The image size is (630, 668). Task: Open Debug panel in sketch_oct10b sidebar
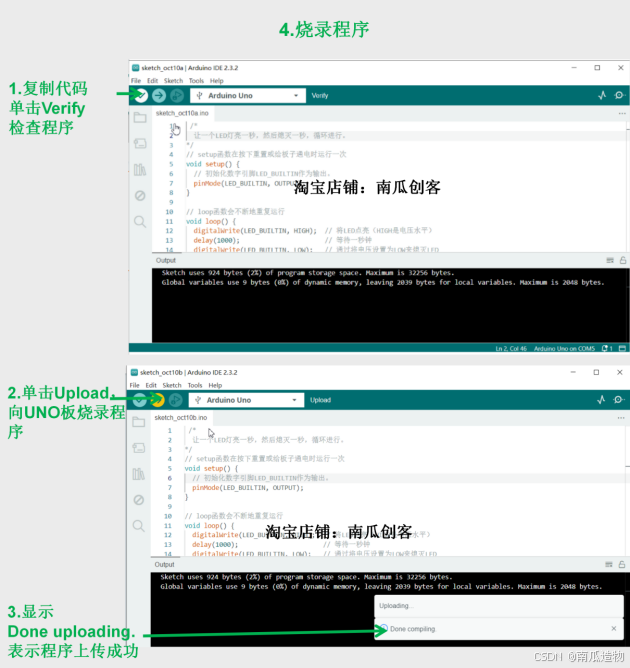[x=138, y=500]
